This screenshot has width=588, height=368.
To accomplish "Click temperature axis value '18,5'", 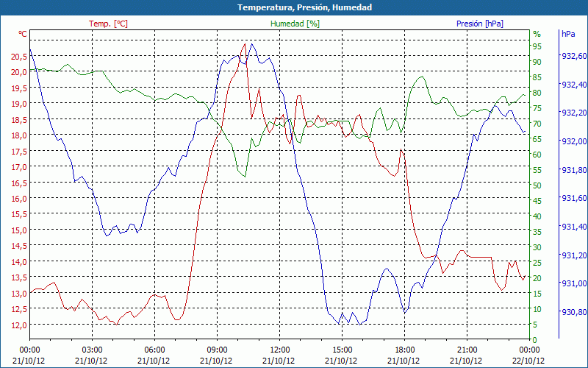I will 19,120.
